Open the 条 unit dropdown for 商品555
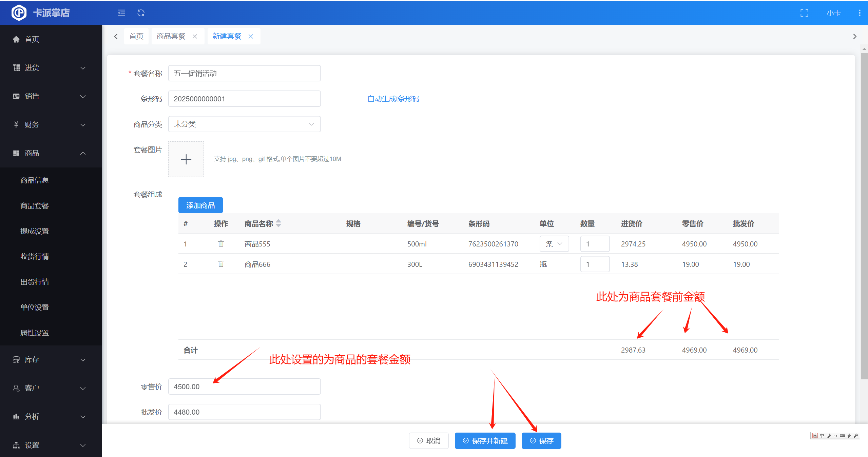Screen dimensions: 868x457 tap(554, 244)
